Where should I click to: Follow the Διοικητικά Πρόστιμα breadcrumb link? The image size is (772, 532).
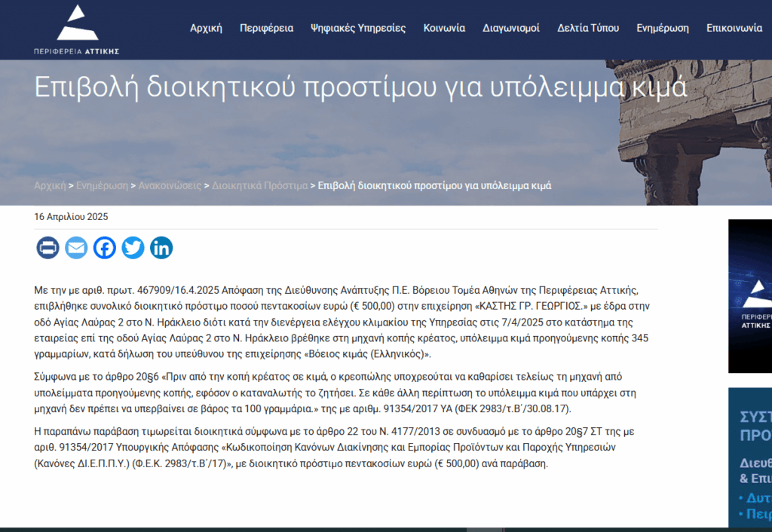(x=259, y=185)
